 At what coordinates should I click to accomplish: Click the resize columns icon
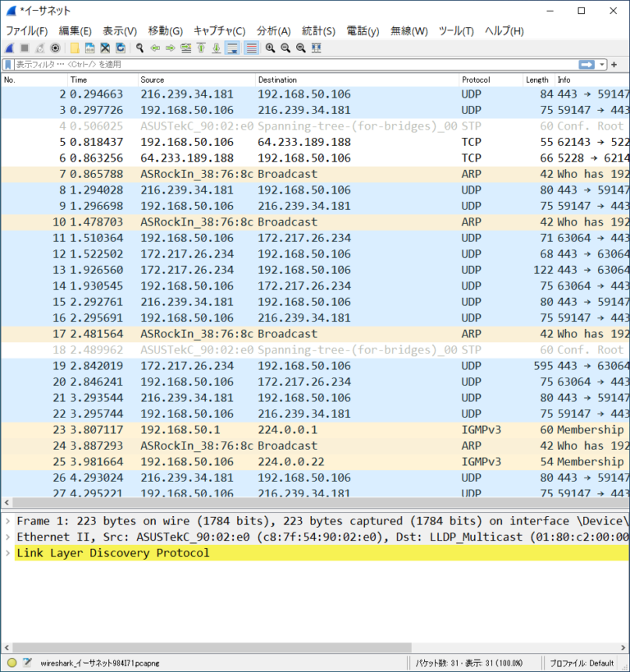pyautogui.click(x=317, y=48)
